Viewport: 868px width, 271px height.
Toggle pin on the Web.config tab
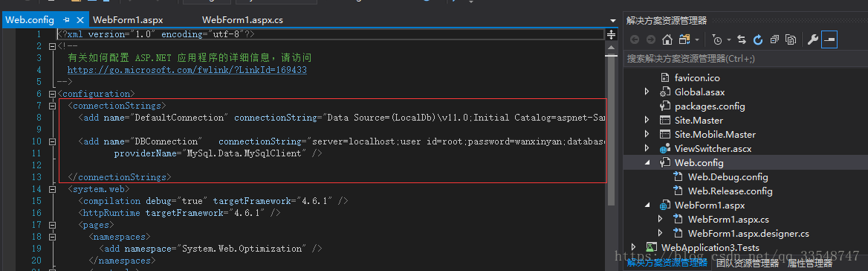(x=66, y=20)
